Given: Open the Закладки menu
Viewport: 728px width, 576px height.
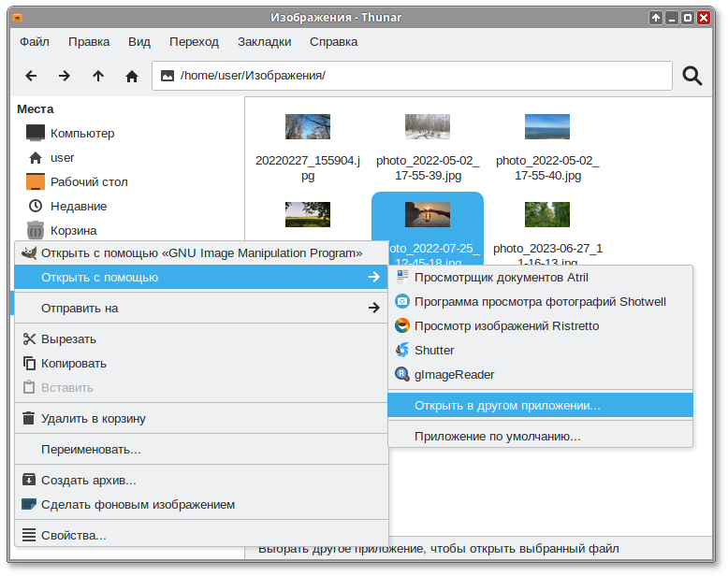Looking at the screenshot, I should pyautogui.click(x=264, y=42).
